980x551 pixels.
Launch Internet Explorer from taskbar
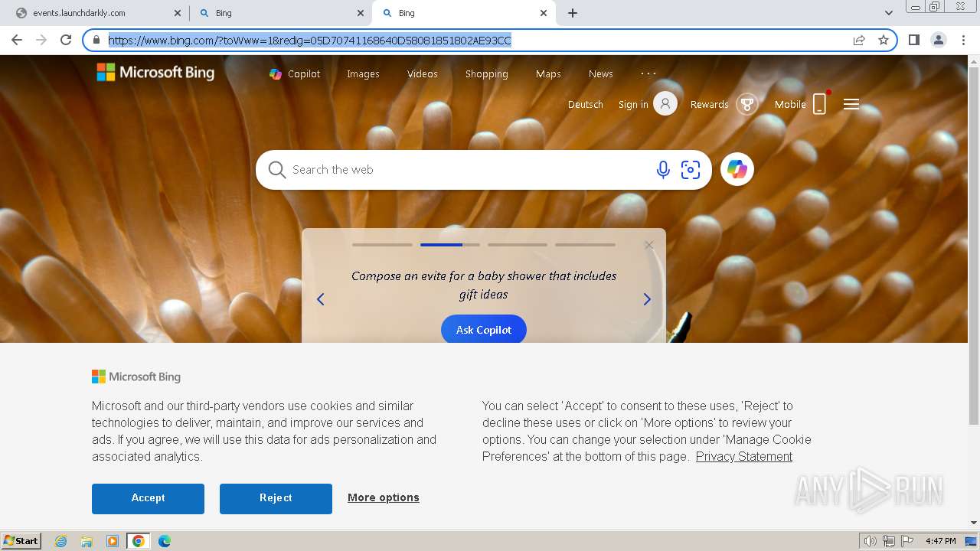point(61,541)
